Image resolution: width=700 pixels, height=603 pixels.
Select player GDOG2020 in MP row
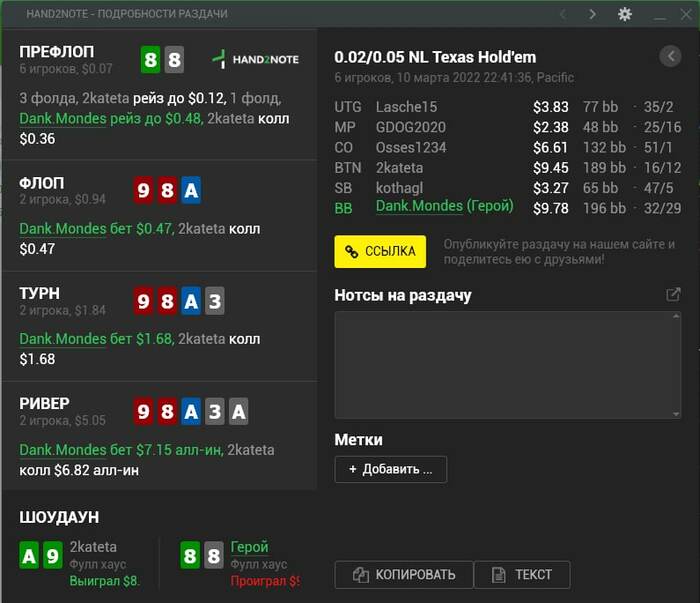[x=411, y=127]
